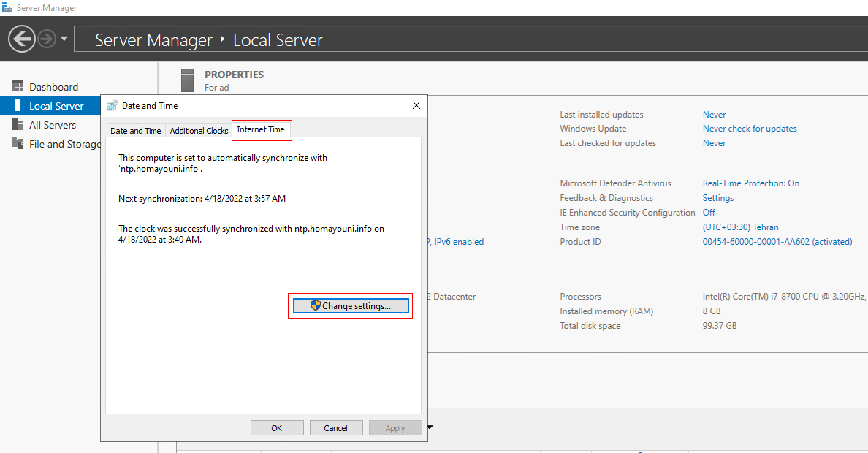Click the All Servers sidebar icon
Screen dimensions: 868x453
18,125
